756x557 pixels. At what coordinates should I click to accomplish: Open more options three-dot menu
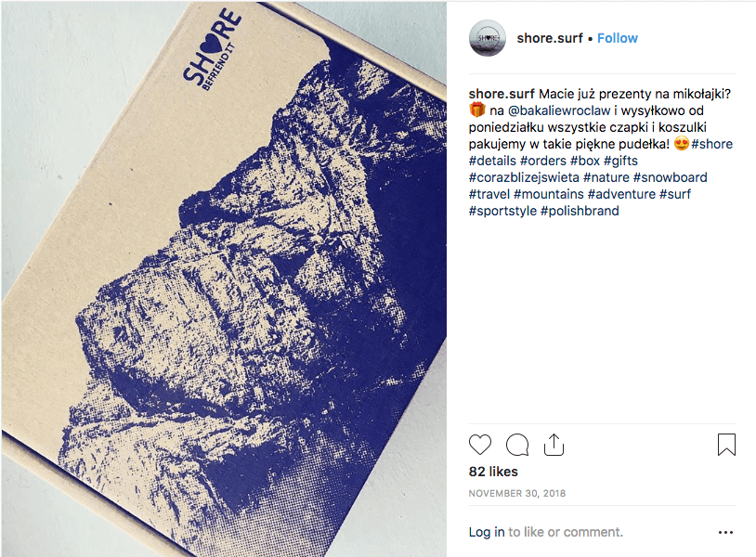(725, 533)
